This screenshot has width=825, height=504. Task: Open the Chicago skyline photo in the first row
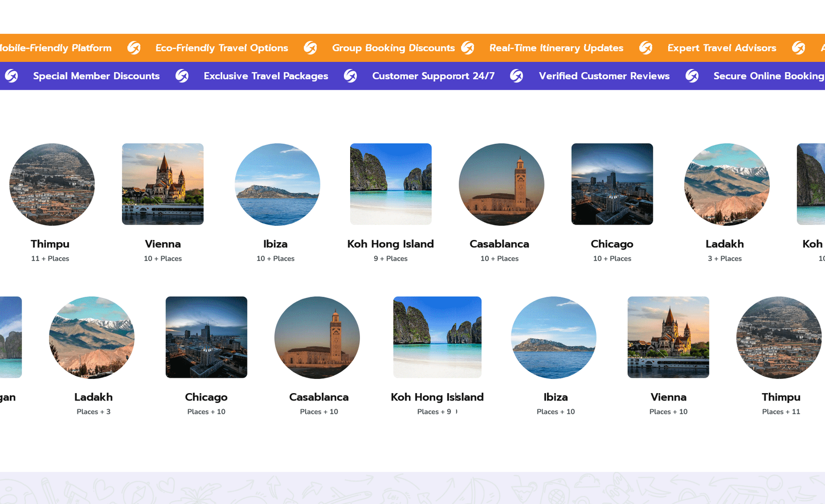coord(612,184)
